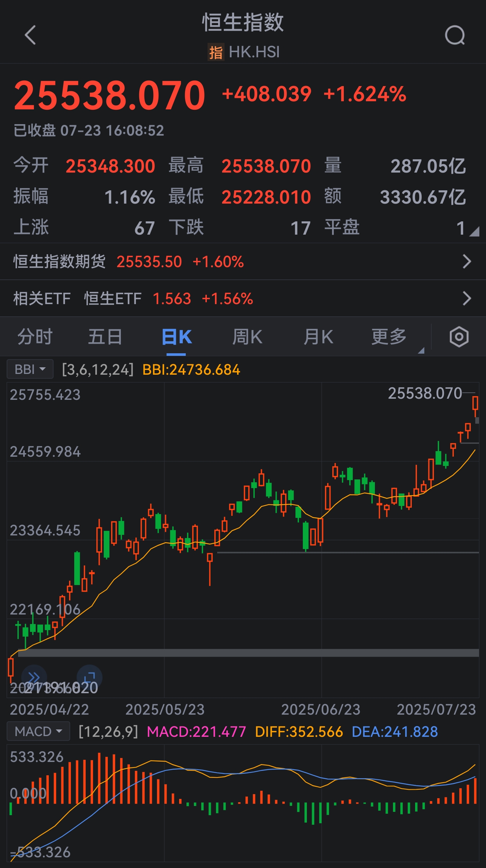Expand quote details corner triangle
486x868 pixels.
[x=474, y=232]
